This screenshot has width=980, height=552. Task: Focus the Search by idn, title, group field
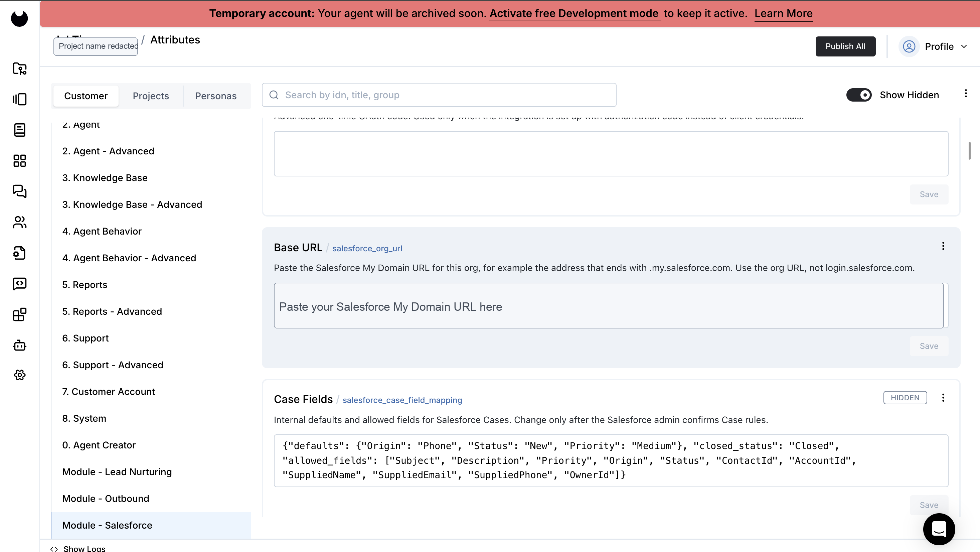439,95
